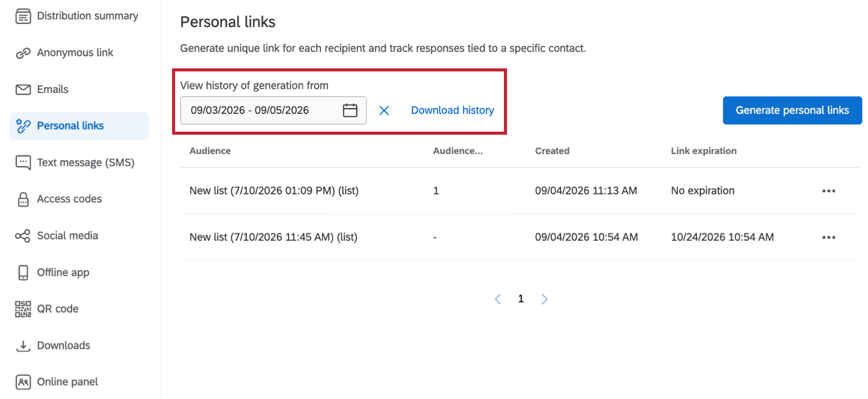Click the Anonymous link chain icon
The width and height of the screenshot is (868, 399).
click(x=23, y=53)
